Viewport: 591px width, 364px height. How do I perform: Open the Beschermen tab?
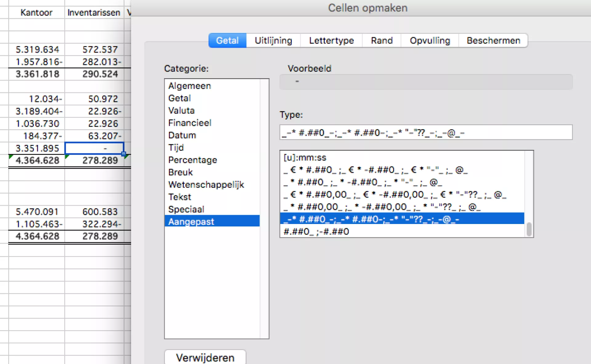click(x=493, y=41)
